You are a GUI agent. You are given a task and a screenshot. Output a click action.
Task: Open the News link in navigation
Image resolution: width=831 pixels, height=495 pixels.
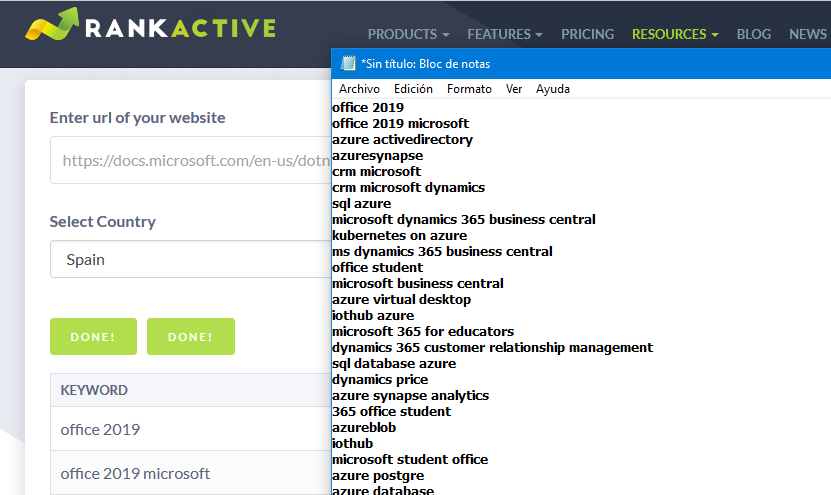[x=808, y=34]
